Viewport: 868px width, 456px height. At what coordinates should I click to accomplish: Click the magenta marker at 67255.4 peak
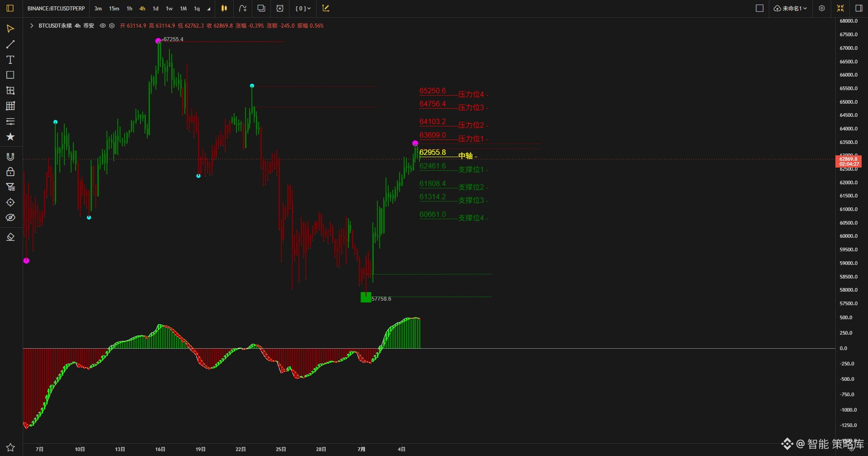coord(158,41)
